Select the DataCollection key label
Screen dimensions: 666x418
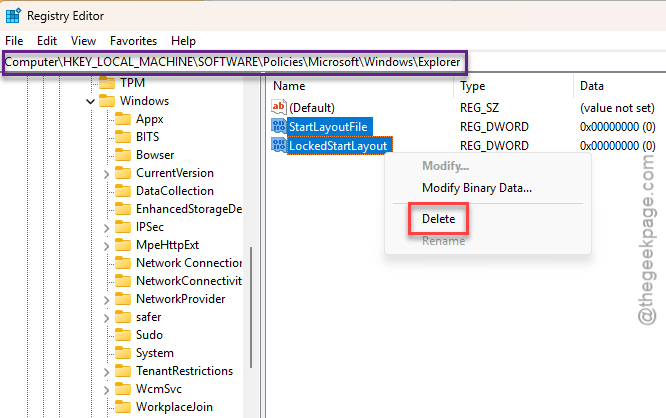click(175, 191)
